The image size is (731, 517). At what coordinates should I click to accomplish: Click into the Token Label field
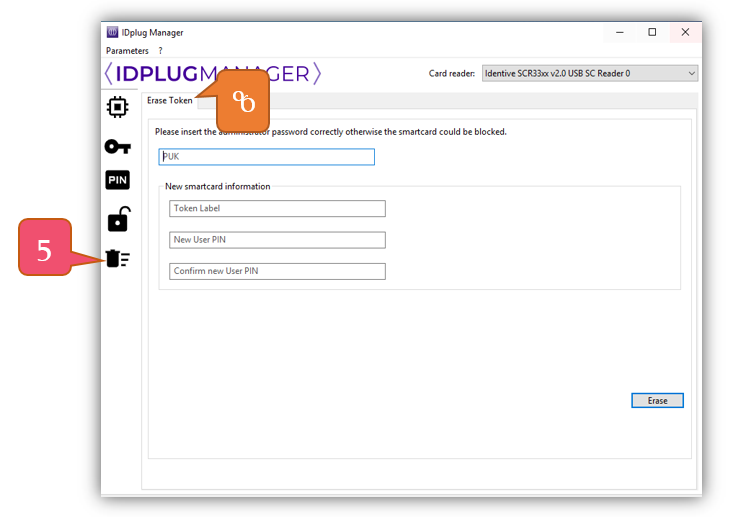coord(277,209)
